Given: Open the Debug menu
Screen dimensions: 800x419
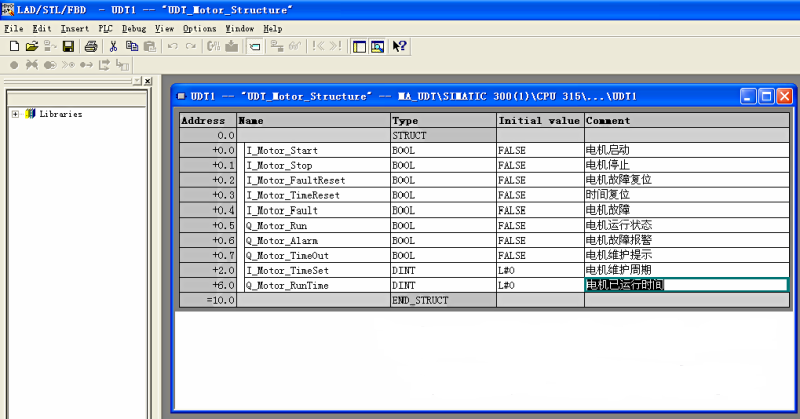Looking at the screenshot, I should pyautogui.click(x=134, y=29).
